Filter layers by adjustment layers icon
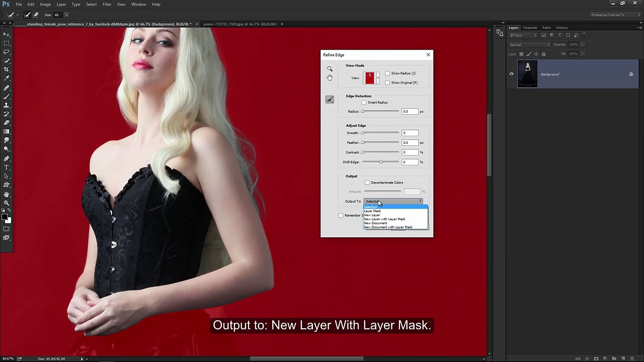This screenshot has width=644, height=362. pos(552,35)
